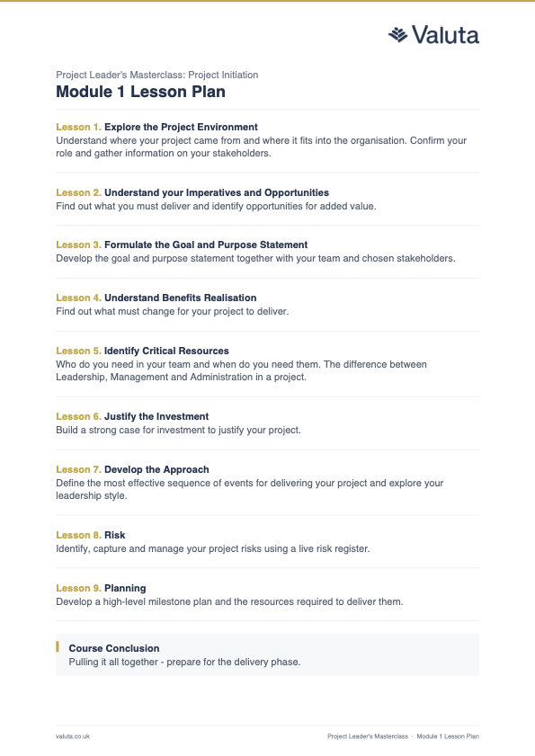The width and height of the screenshot is (535, 756).
Task: Click the Valuta brand name text
Action: coord(445,35)
